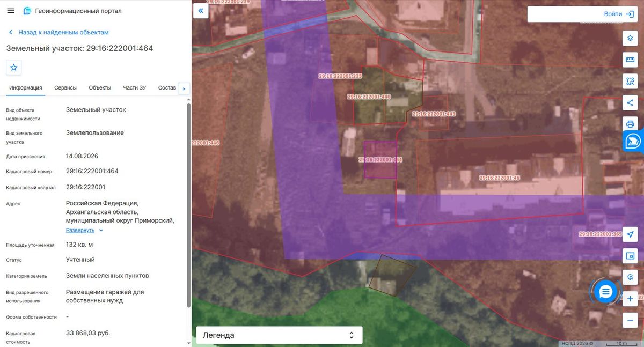644x347 pixels.
Task: Click the Геоинформационный портал logo
Action: tap(72, 11)
